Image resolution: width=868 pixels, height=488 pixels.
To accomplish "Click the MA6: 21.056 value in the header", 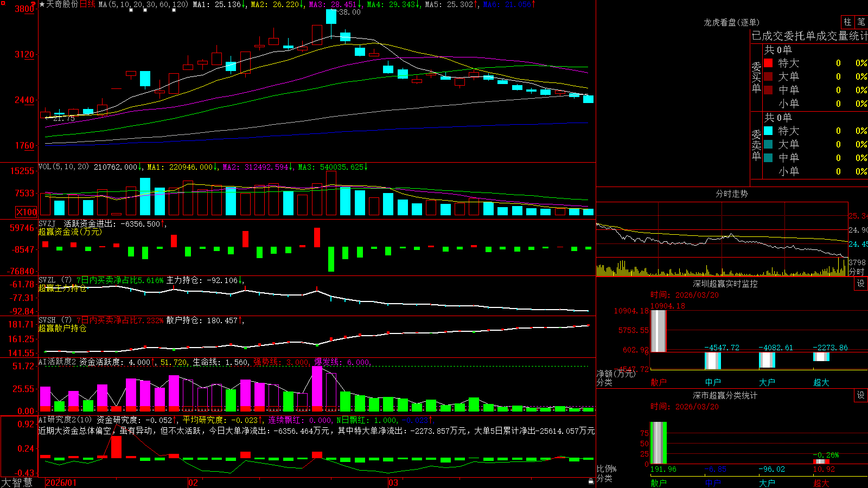I will point(509,4).
